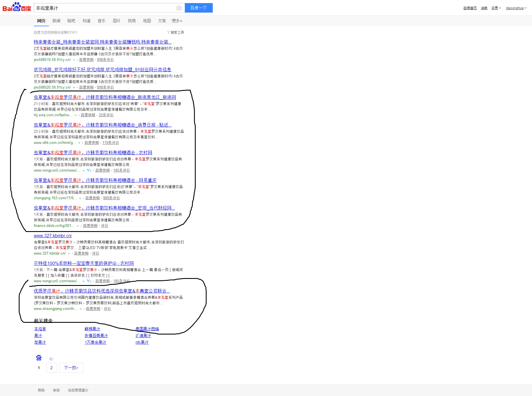Image resolution: width=532 pixels, height=396 pixels.
Task: Switch to the 地图 tab
Action: 147,21
